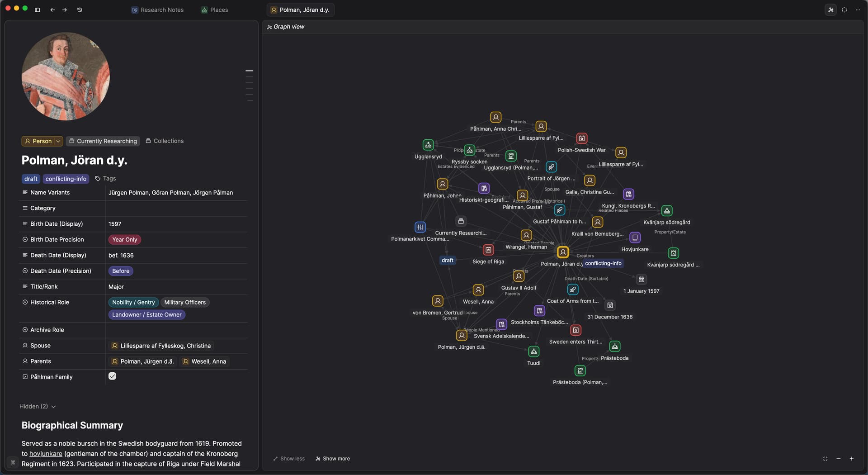Screen dimensions: 868x475
Task: Click the graph view icon in top-right
Action: [x=830, y=10]
